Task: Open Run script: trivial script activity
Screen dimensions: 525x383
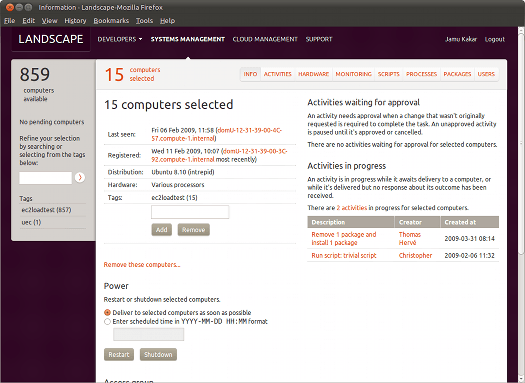Action: pyautogui.click(x=344, y=255)
